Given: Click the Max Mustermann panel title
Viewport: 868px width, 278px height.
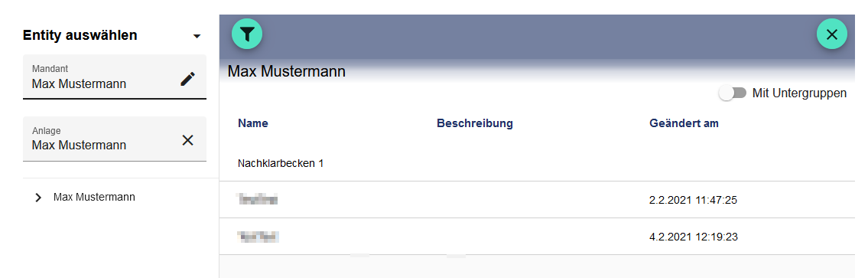Looking at the screenshot, I should click(287, 71).
